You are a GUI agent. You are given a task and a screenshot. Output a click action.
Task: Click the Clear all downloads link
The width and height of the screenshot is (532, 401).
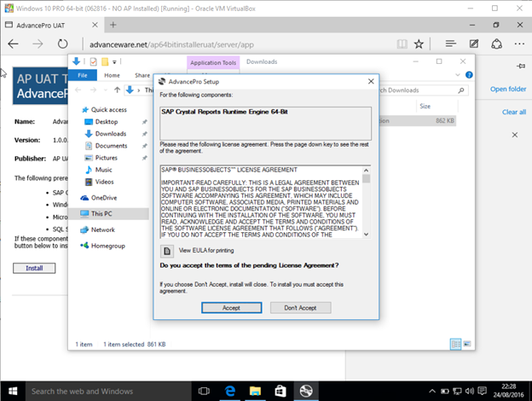click(x=513, y=112)
